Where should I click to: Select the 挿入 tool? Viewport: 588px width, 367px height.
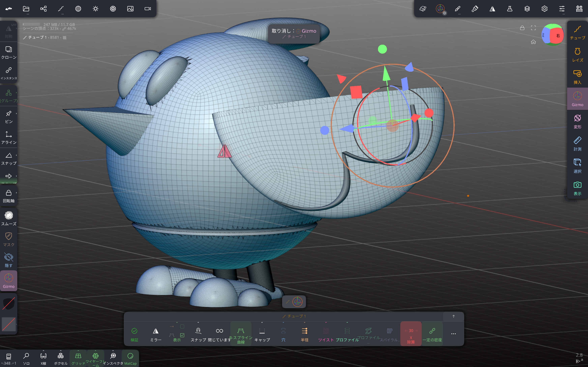pyautogui.click(x=577, y=77)
